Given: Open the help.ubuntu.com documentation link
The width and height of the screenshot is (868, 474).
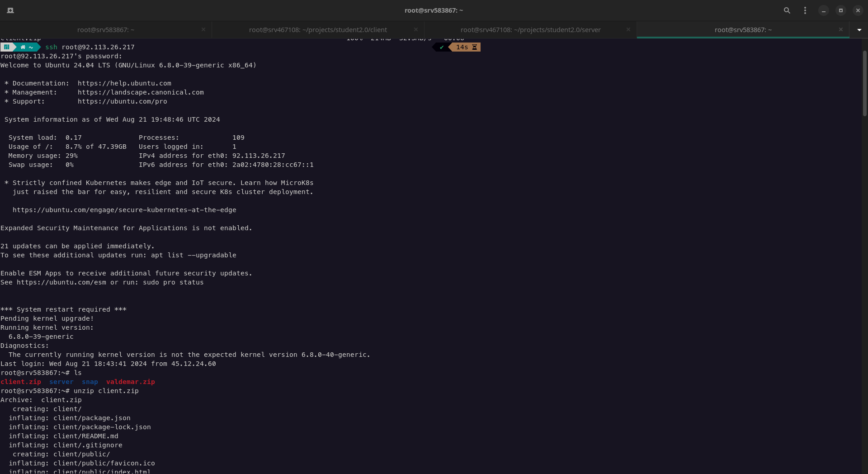Looking at the screenshot, I should [124, 83].
